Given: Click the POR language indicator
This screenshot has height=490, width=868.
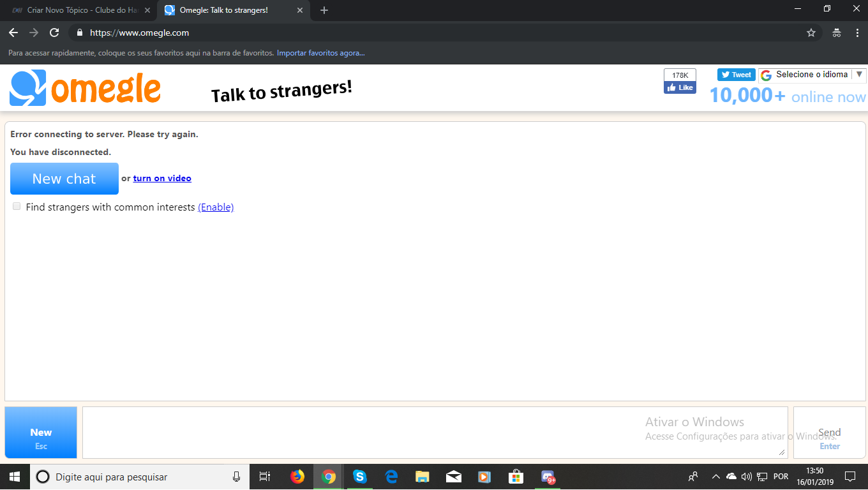Looking at the screenshot, I should tap(781, 477).
